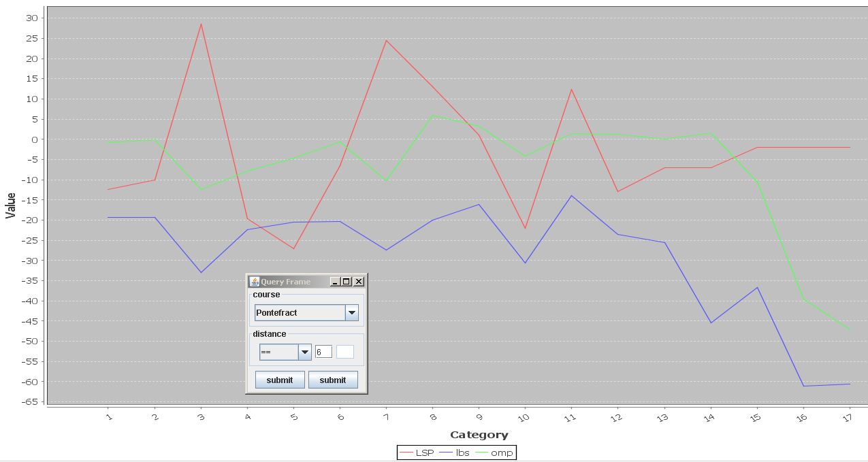Click the Category axis title
This screenshot has width=868, height=462.
pos(479,435)
